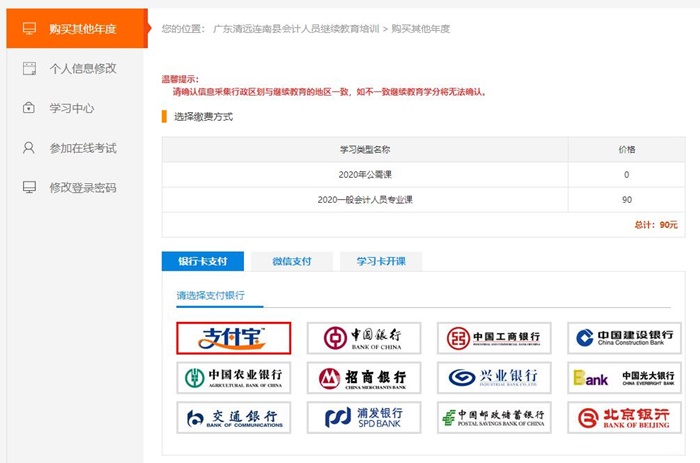Click breadcrumb 广东清远连南县会计人员继续教育培训
The image size is (700, 463).
[x=296, y=29]
